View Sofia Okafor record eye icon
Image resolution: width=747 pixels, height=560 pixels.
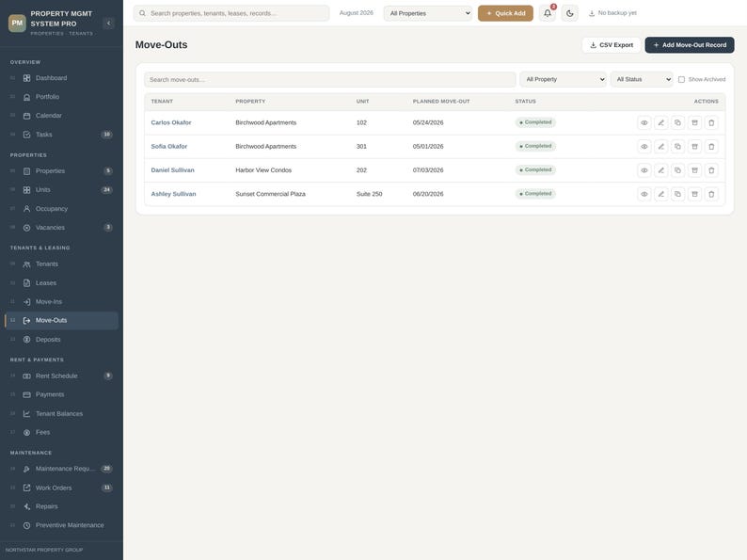pos(644,146)
